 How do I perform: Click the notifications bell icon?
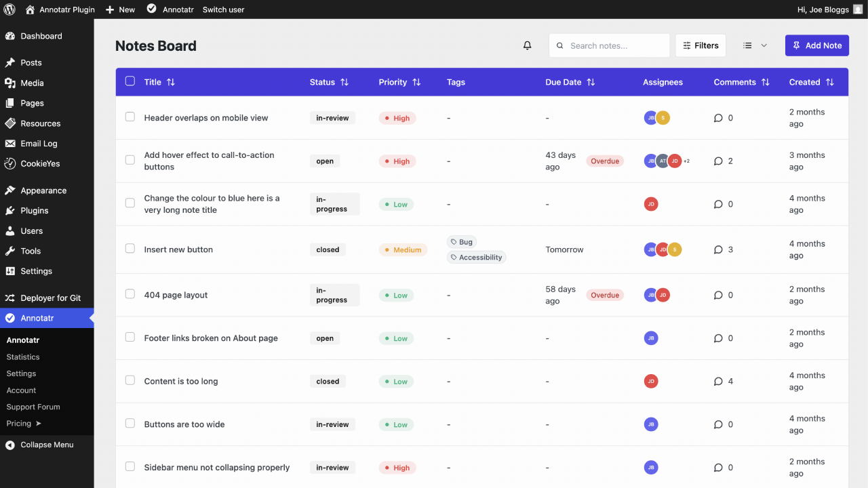(527, 45)
